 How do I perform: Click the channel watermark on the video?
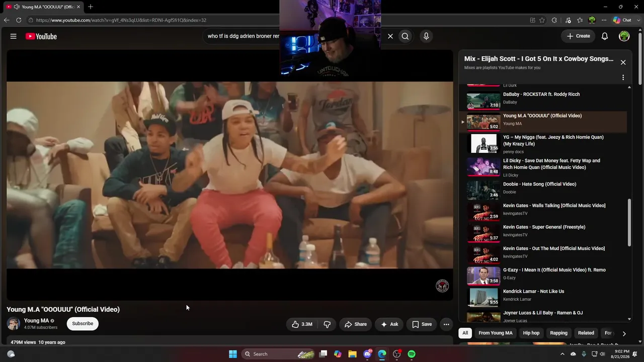[442, 286]
